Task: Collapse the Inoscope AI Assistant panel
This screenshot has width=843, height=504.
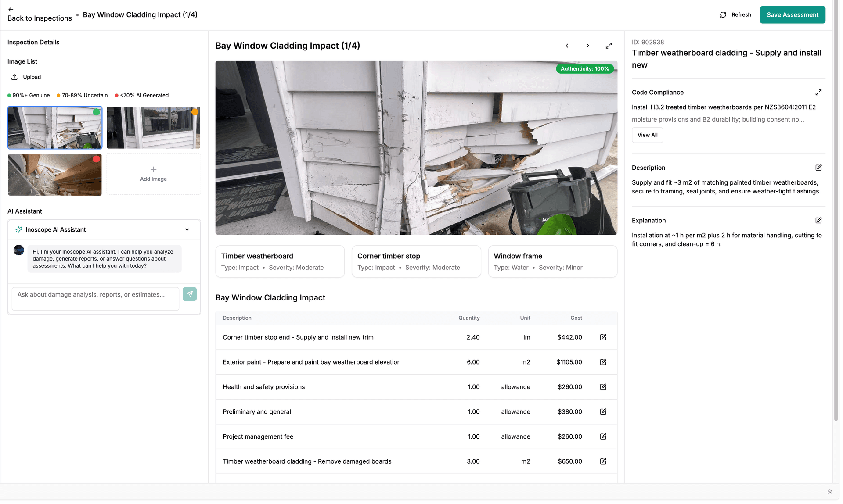Action: point(187,229)
